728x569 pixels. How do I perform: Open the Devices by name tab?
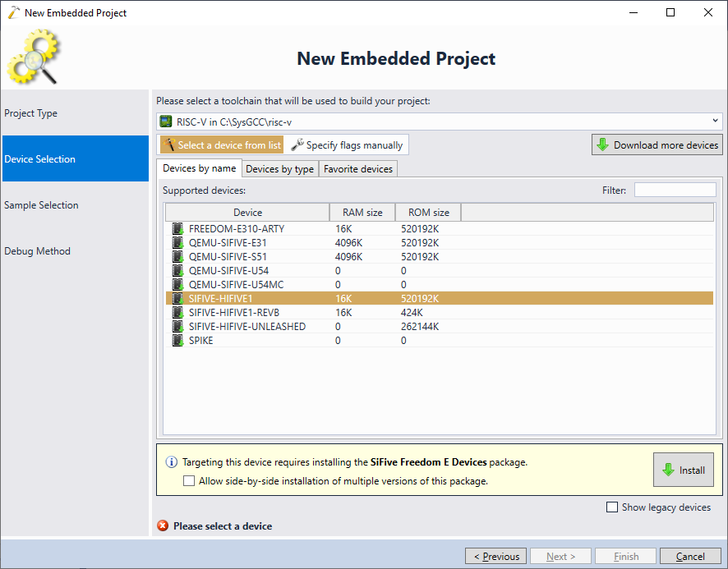coord(199,168)
